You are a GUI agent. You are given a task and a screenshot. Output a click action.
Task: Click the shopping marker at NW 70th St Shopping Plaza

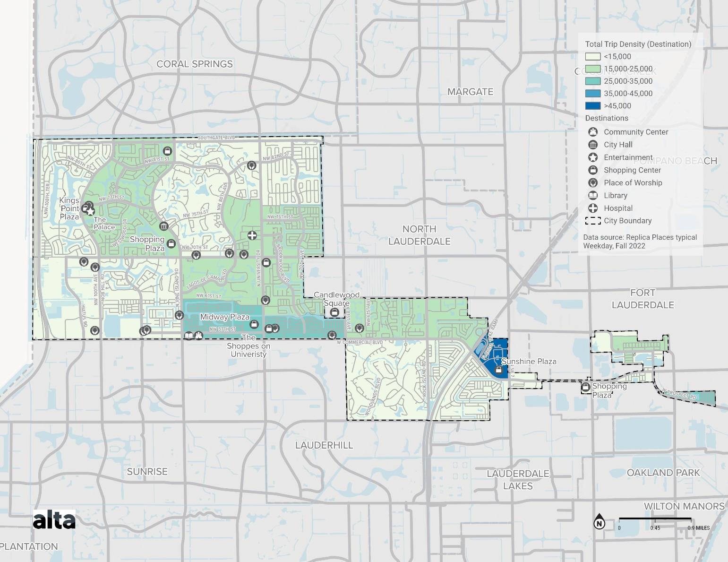171,243
